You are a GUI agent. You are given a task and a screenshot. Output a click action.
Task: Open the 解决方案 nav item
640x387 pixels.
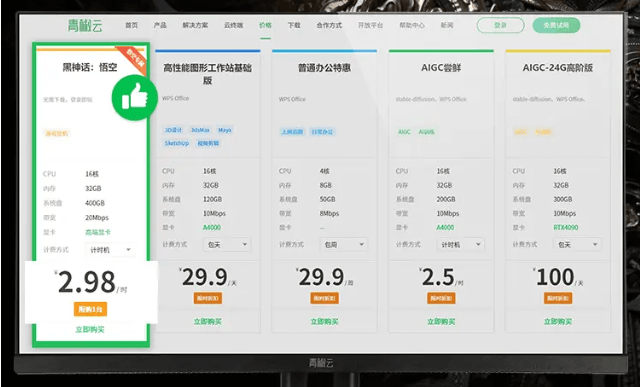tap(195, 25)
